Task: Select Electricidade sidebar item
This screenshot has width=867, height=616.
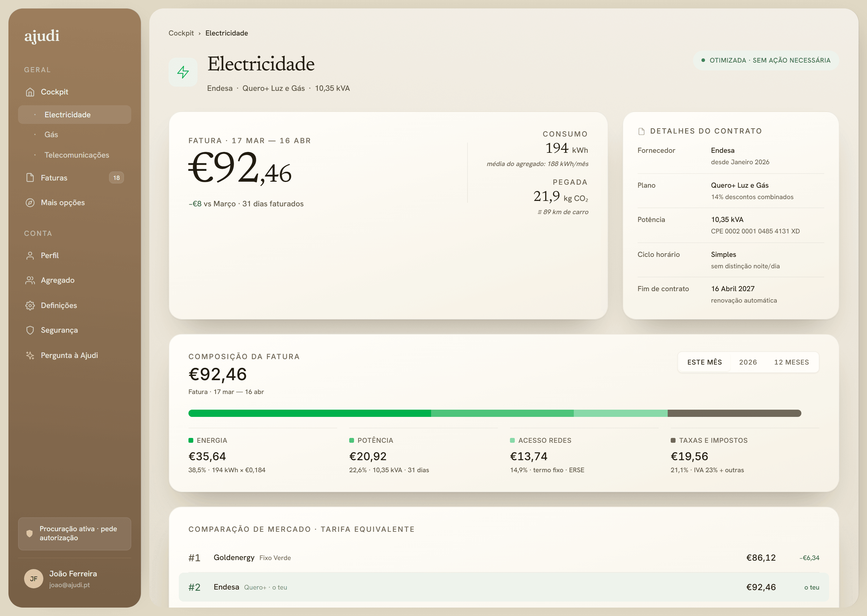Action: click(x=74, y=115)
